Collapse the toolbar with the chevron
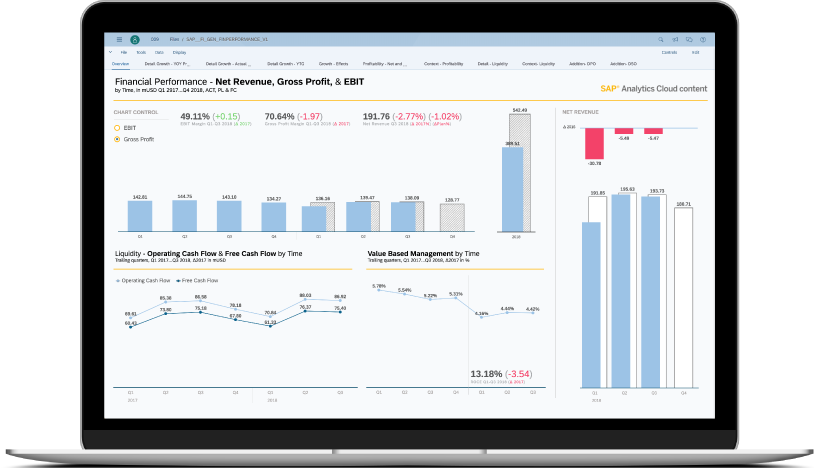This screenshot has width=814, height=468. [111, 52]
